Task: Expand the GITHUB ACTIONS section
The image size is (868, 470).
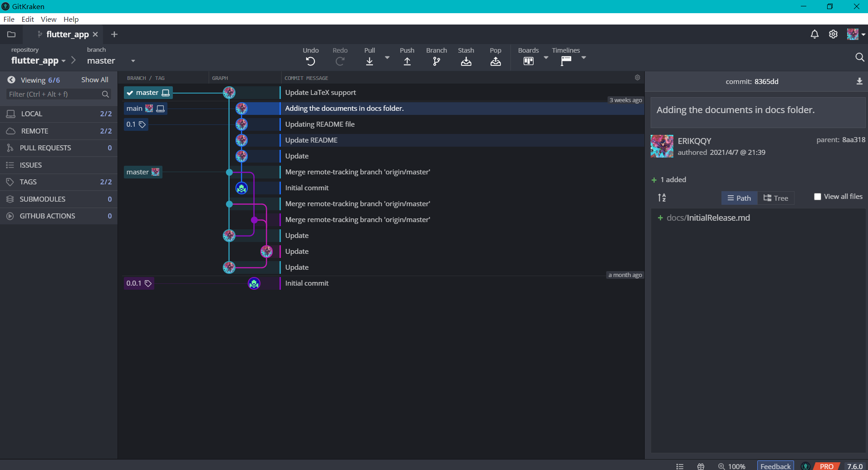Action: point(59,216)
